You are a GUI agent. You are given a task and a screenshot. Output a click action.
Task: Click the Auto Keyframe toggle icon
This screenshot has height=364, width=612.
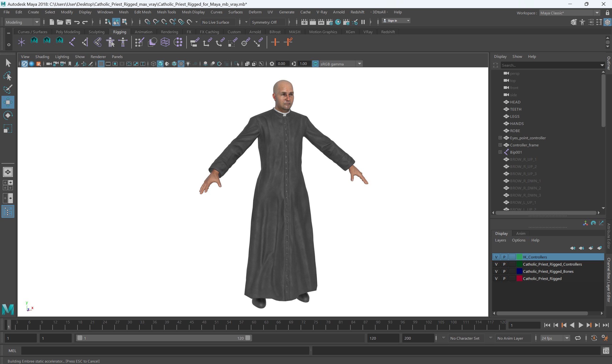594,338
